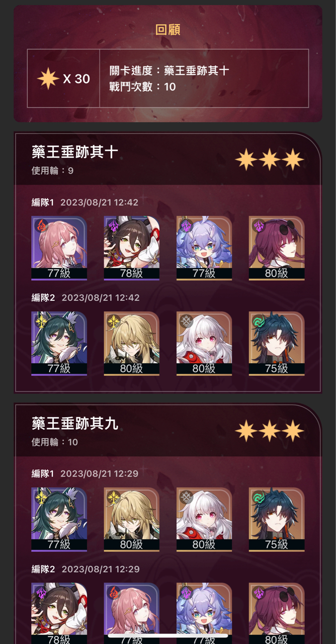The width and height of the screenshot is (336, 644).
Task: Open the 藥王垂跡其九 stage title
Action: point(75,423)
